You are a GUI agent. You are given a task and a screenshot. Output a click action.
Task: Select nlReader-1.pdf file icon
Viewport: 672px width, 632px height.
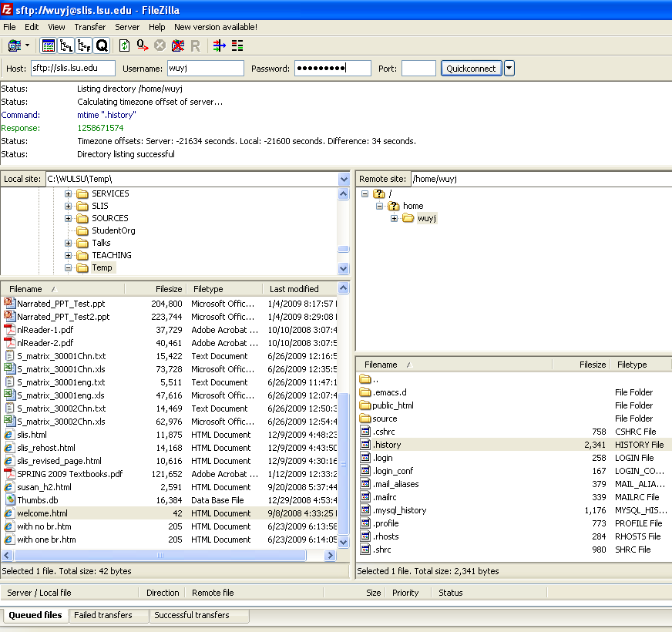click(x=9, y=330)
